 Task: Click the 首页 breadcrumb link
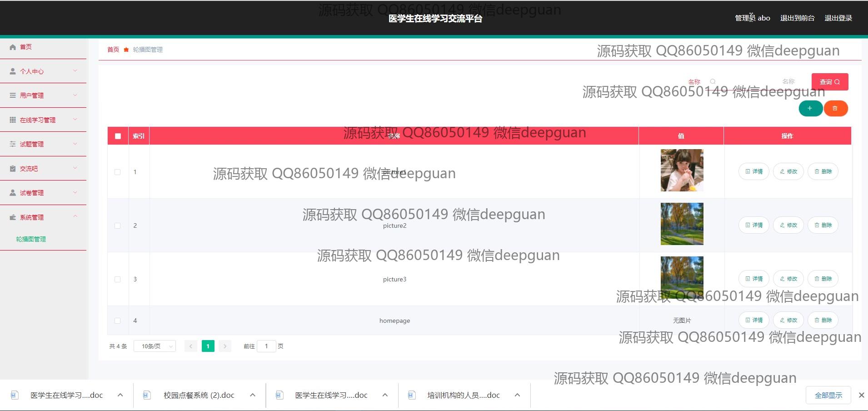(x=113, y=50)
